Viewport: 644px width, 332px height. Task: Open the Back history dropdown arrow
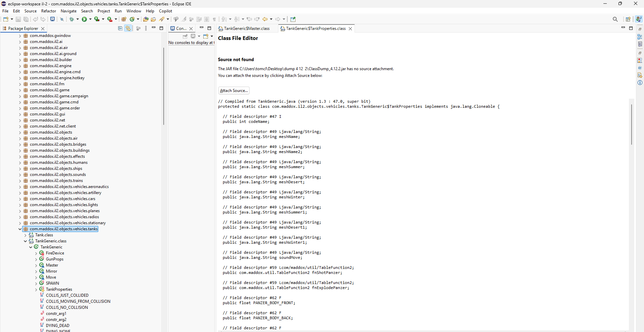coord(271,19)
